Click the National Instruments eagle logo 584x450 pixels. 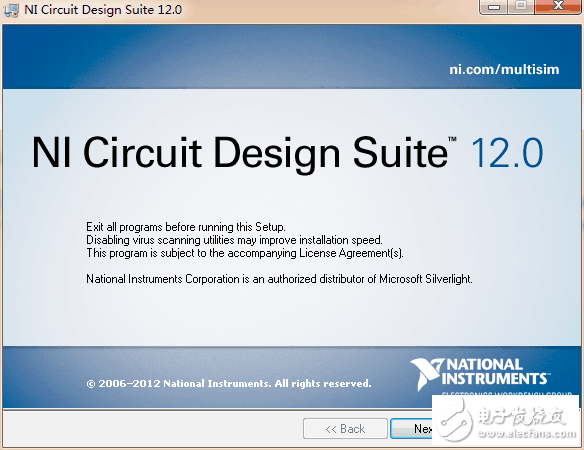427,374
